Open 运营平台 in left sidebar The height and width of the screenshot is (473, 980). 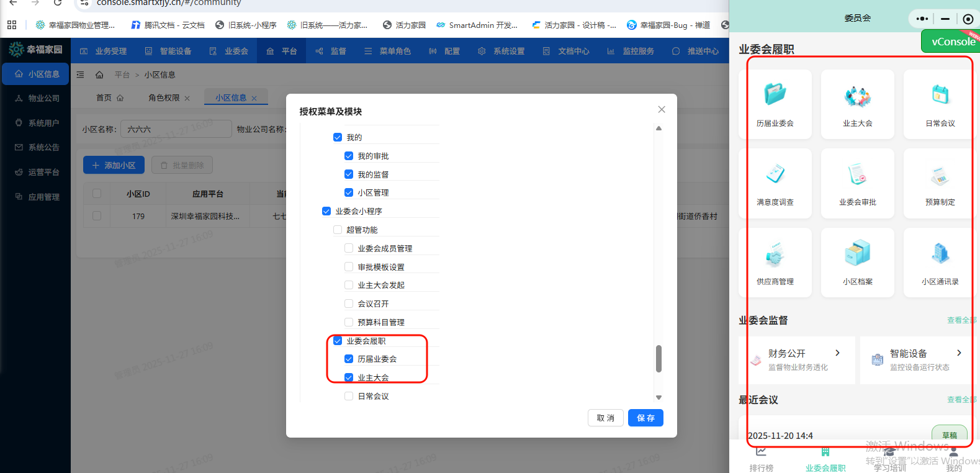click(36, 172)
